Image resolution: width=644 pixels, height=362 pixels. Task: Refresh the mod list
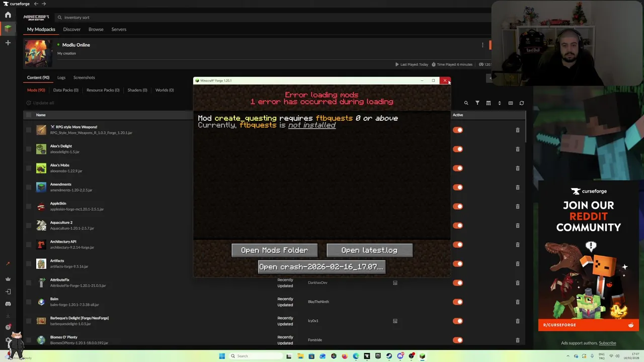click(x=522, y=103)
